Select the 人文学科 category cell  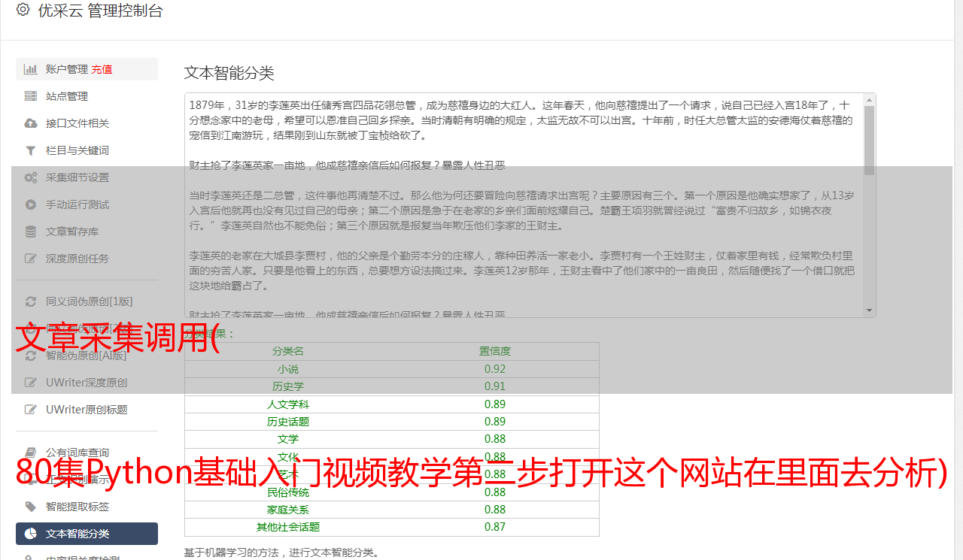click(x=288, y=404)
